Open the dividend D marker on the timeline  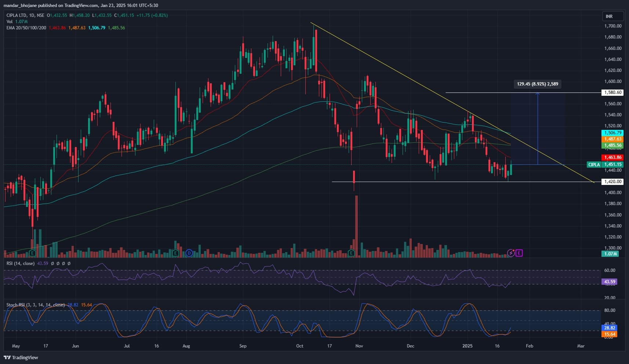(x=189, y=253)
